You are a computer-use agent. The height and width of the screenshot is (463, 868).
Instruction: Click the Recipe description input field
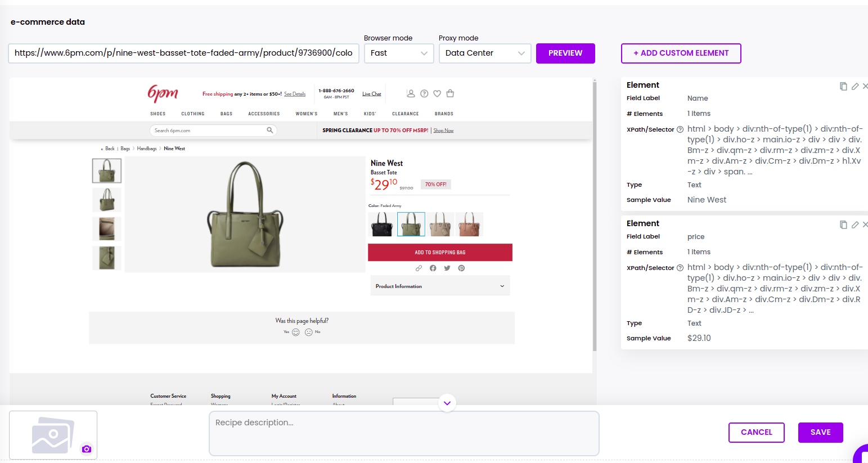(x=404, y=433)
